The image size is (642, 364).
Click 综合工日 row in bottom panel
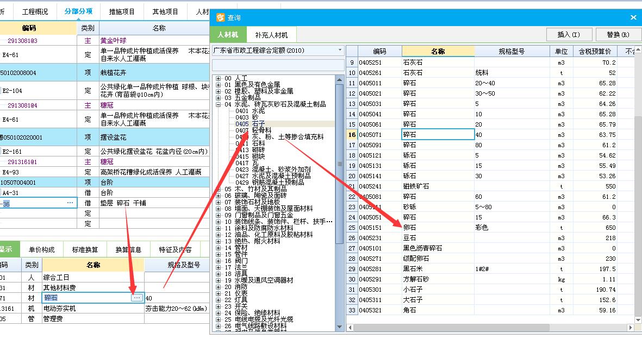[x=105, y=277]
